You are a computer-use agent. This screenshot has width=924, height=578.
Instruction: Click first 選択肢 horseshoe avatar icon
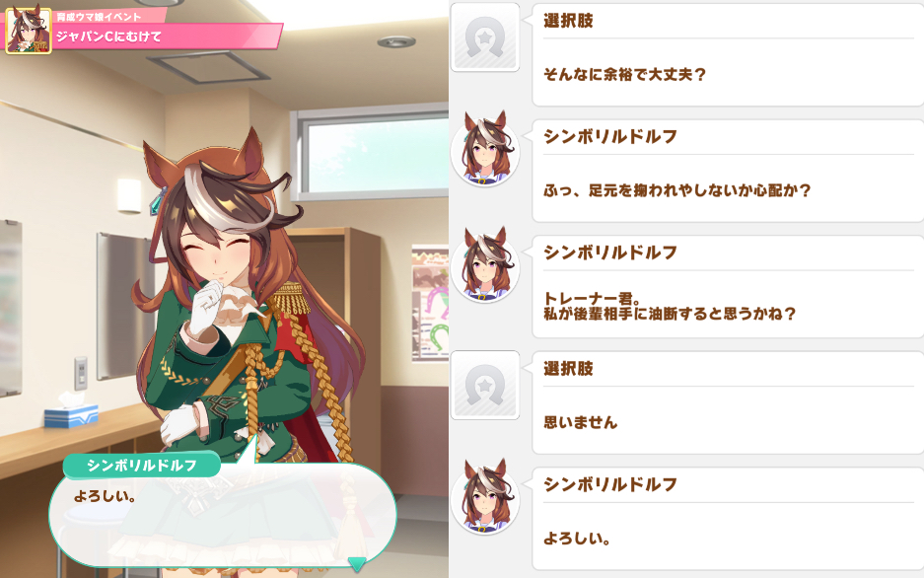485,36
